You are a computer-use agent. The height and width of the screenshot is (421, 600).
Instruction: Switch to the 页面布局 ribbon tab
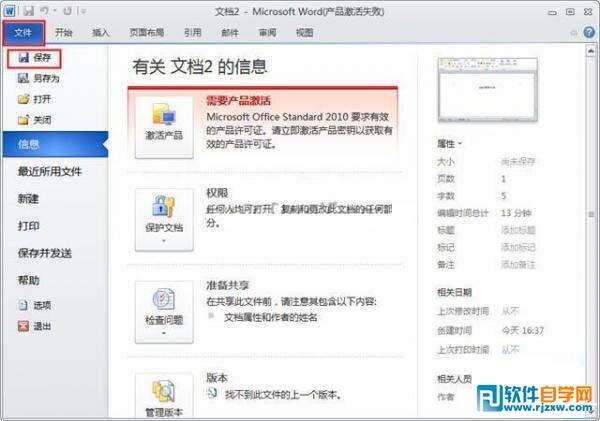coord(147,33)
